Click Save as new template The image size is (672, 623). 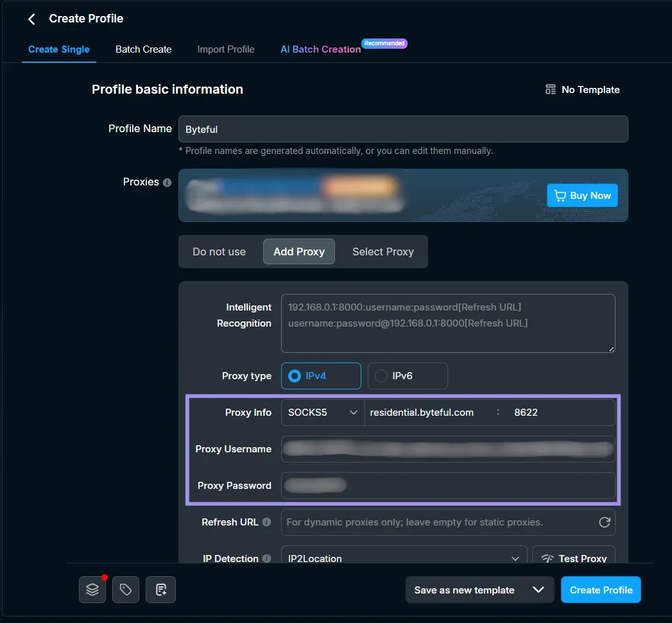[464, 590]
